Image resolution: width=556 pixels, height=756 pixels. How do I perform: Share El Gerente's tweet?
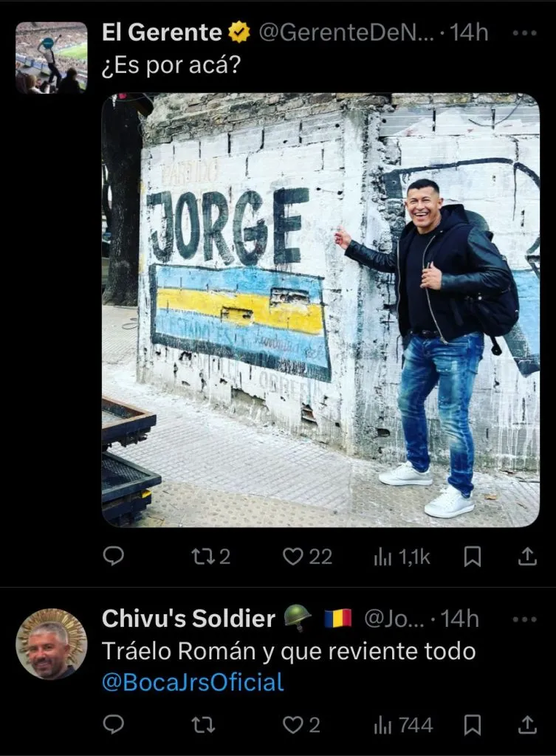[x=527, y=557]
